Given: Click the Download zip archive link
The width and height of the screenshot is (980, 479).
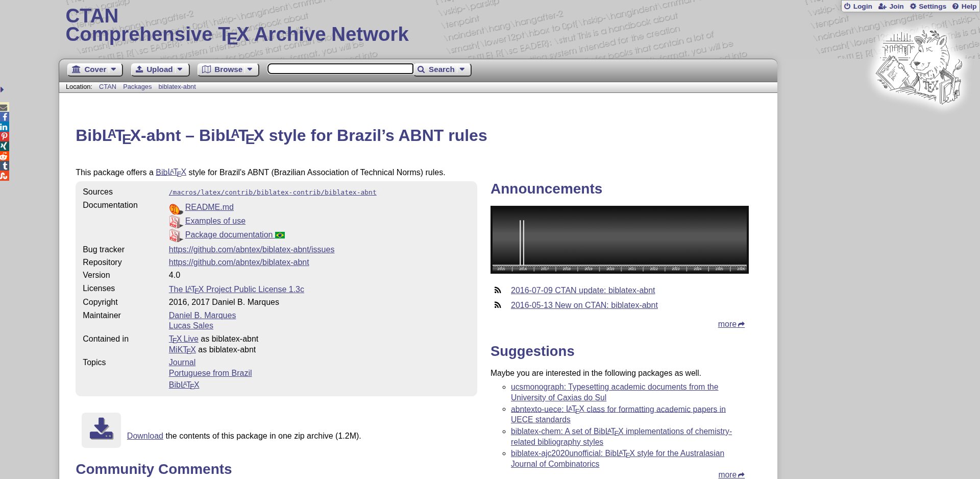Looking at the screenshot, I should [x=145, y=436].
